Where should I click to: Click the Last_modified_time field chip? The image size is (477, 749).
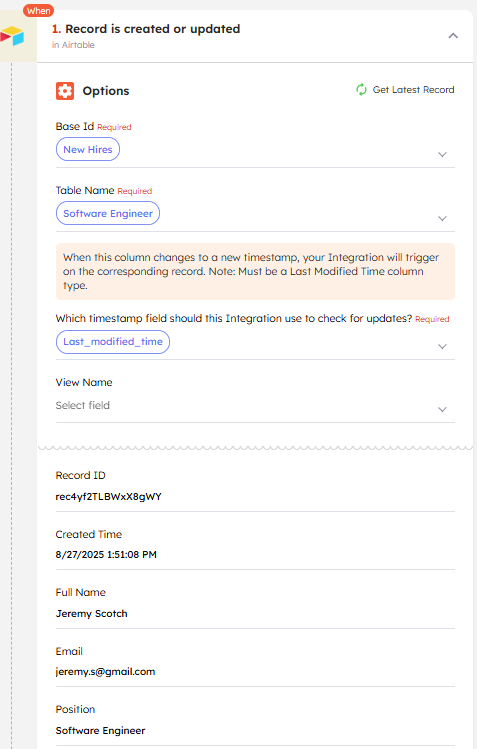pos(113,342)
